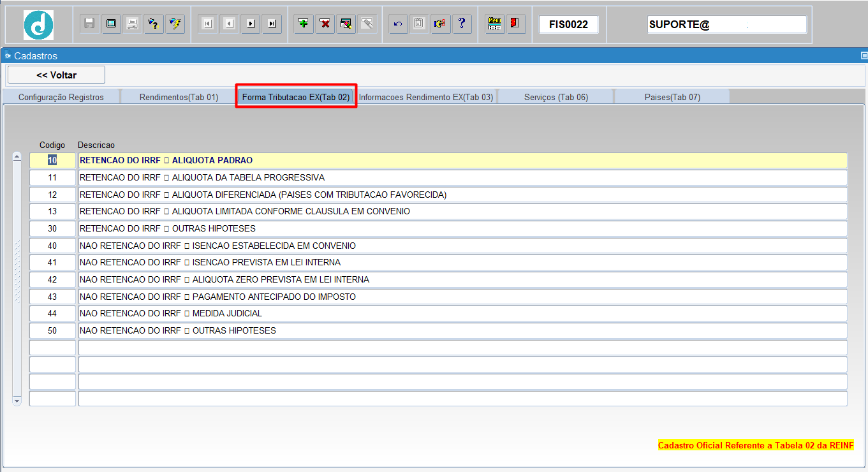Click the execute query lightning icon

pyautogui.click(x=175, y=24)
